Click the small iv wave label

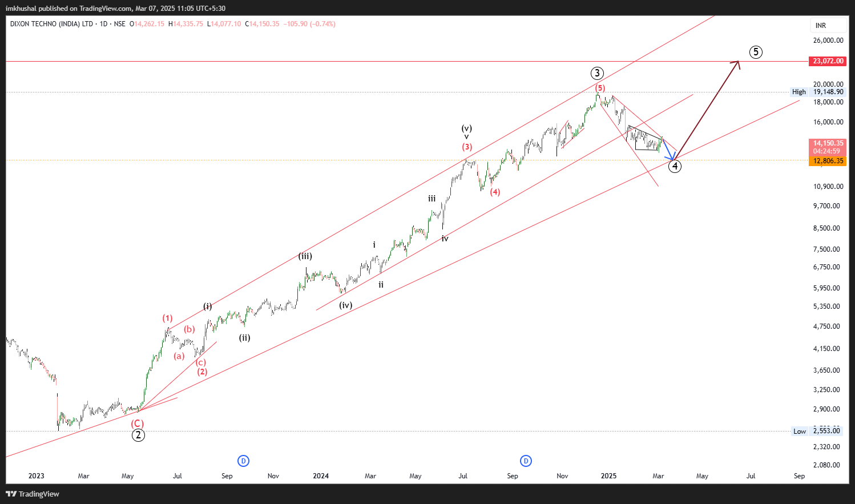[445, 239]
